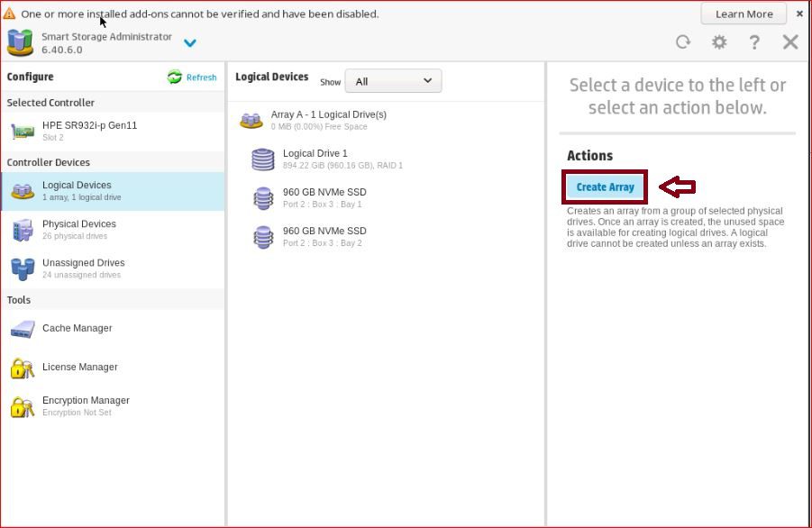The width and height of the screenshot is (812, 528).
Task: Expand the Smart Storage Administrator dropdown chevron
Action: [190, 42]
